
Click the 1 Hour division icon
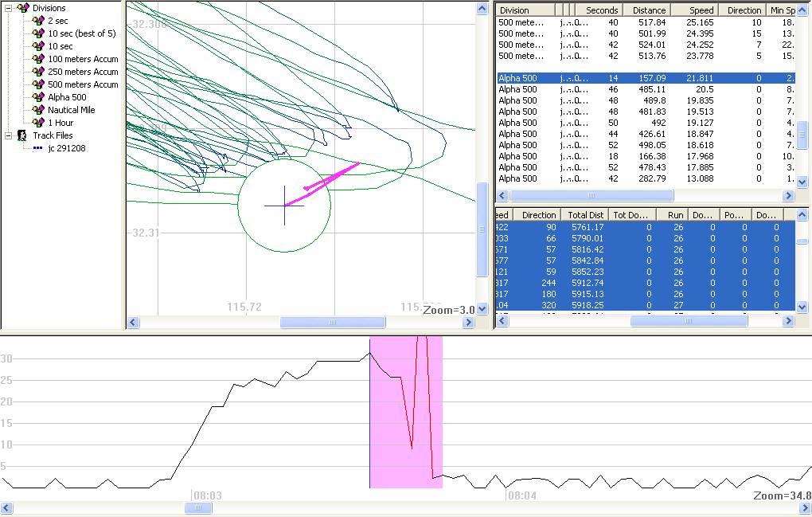[37, 123]
